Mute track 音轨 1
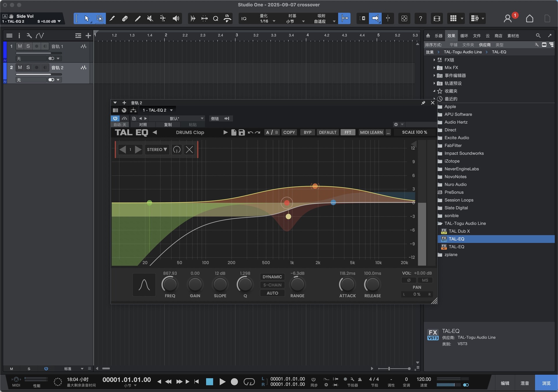This screenshot has width=558, height=392. click(20, 46)
